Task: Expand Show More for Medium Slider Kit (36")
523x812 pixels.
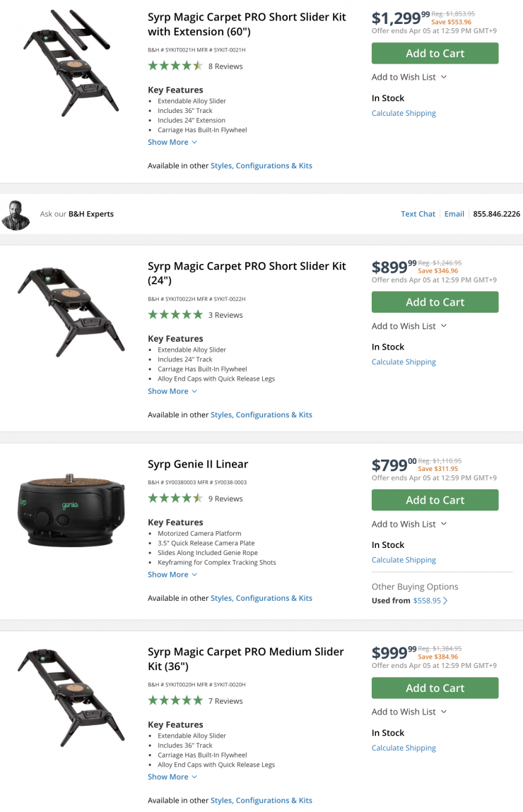Action: coord(172,777)
